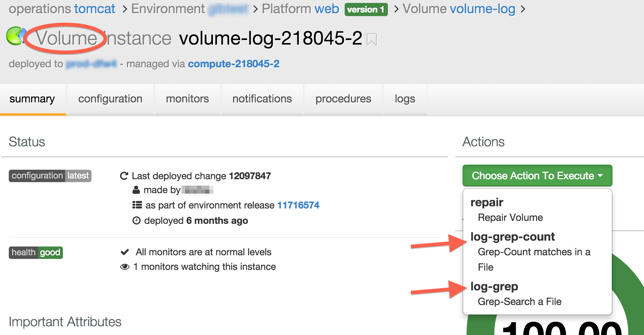The image size is (644, 335).
Task: Click the user icon next to made by
Action: (136, 190)
